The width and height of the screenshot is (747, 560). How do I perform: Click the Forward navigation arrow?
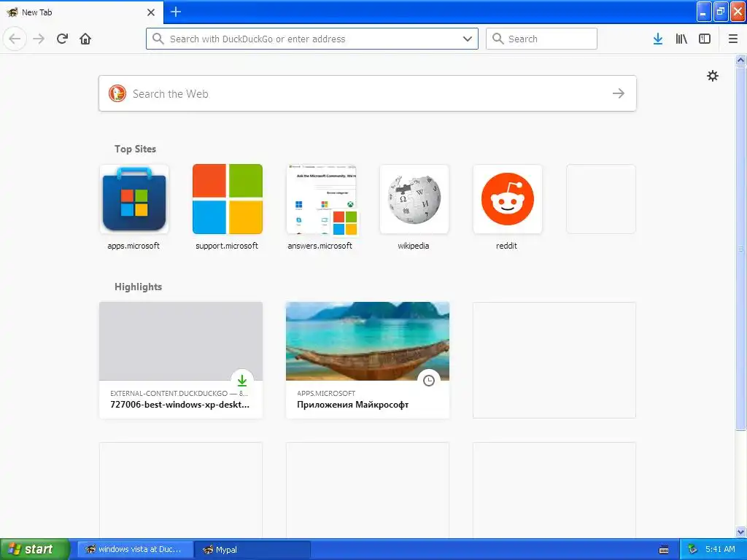point(39,39)
